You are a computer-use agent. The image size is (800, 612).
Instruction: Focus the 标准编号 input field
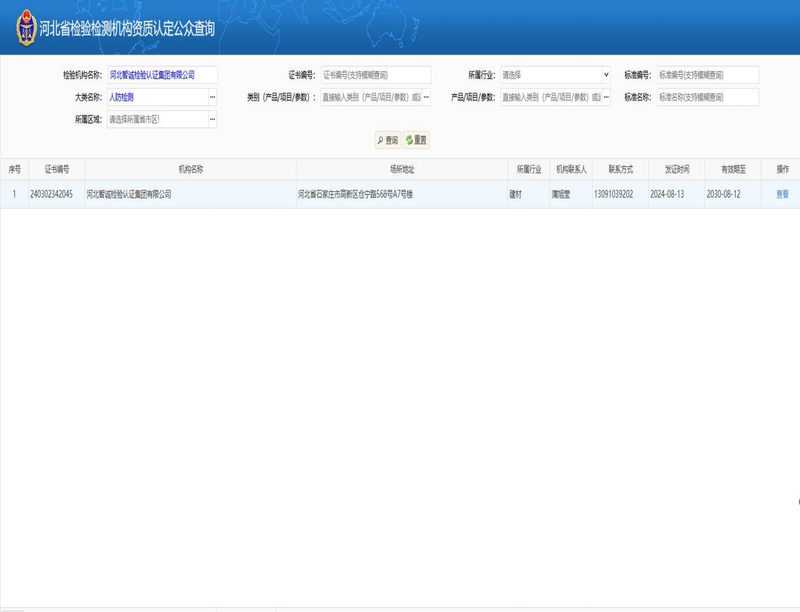(708, 75)
